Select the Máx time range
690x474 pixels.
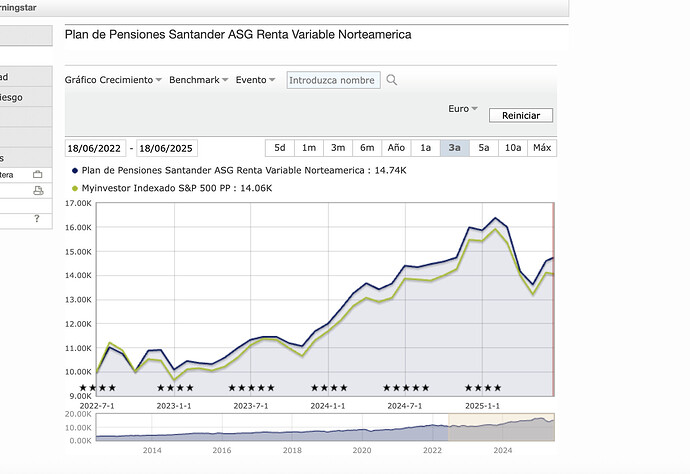[x=542, y=148]
